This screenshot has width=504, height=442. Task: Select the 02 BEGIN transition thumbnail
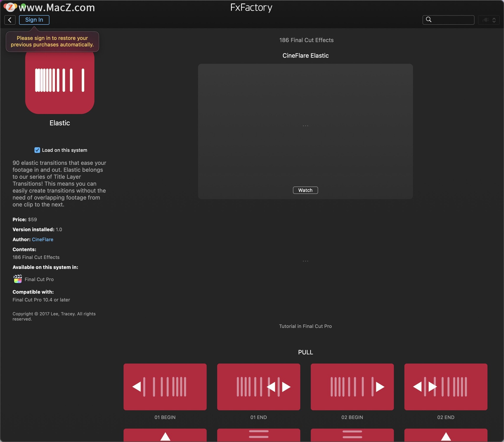pos(352,387)
